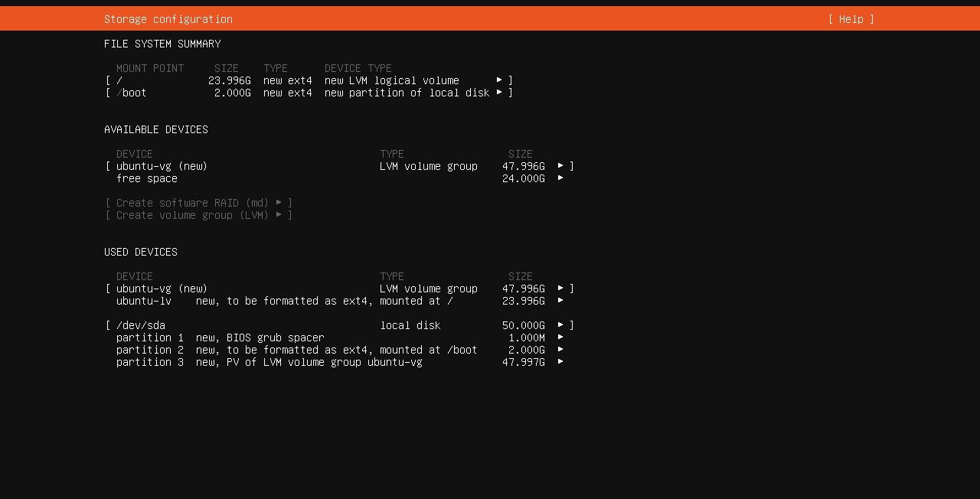The height and width of the screenshot is (499, 980).
Task: Expand the /dev/sda local disk entry
Action: pos(560,325)
